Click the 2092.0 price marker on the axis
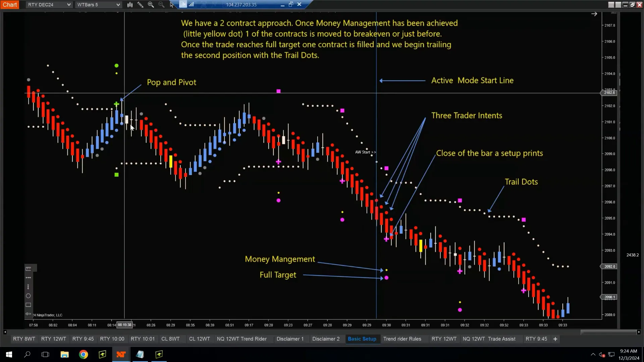Image resolution: width=644 pixels, height=362 pixels. click(x=609, y=266)
